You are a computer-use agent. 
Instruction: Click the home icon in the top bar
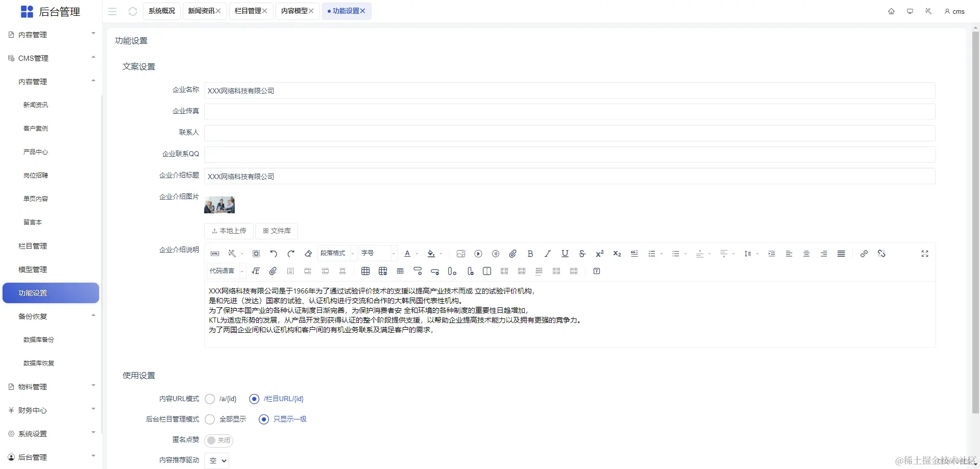coord(891,11)
